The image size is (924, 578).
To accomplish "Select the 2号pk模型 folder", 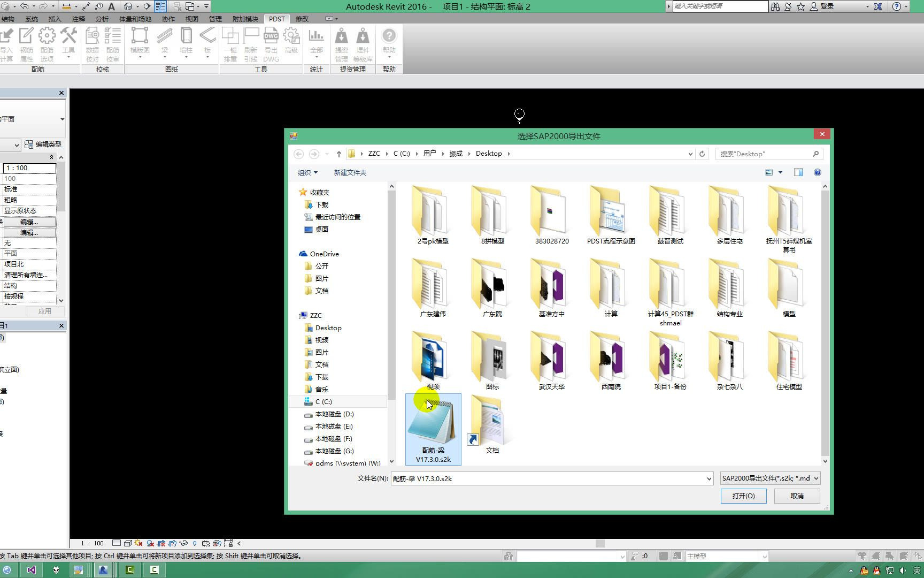I will pyautogui.click(x=433, y=215).
